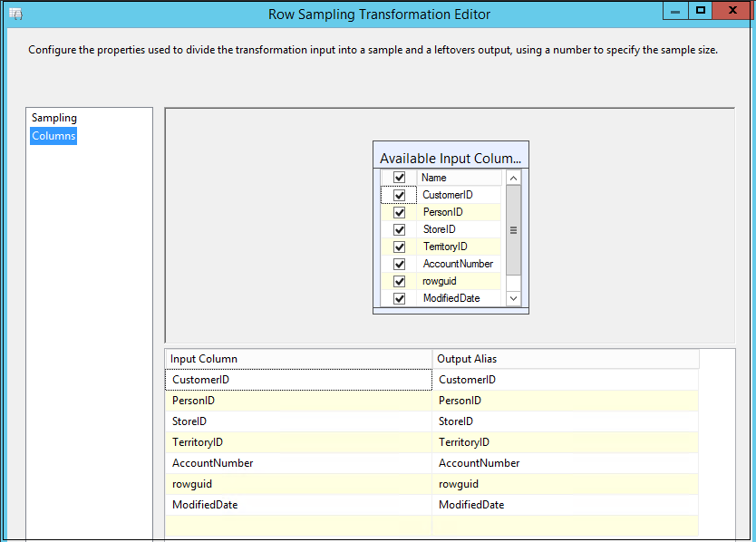Image resolution: width=756 pixels, height=542 pixels.
Task: Select Columns in the left pane
Action: point(53,136)
